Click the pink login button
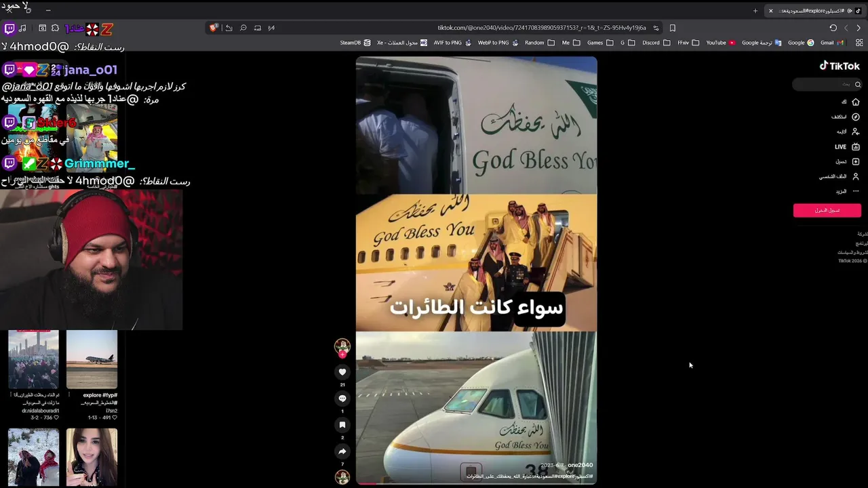Screen dimensions: 868x488 (827, 210)
